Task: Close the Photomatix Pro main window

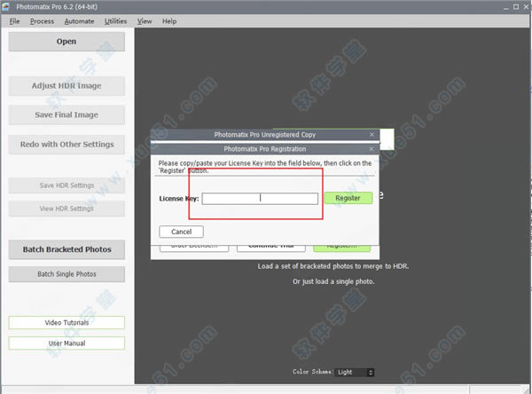Action: [x=526, y=7]
